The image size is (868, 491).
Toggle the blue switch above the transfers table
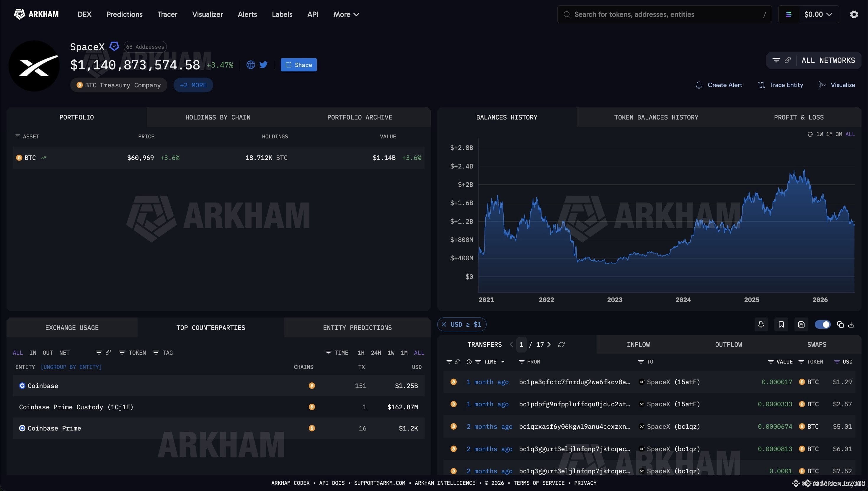[x=823, y=324]
